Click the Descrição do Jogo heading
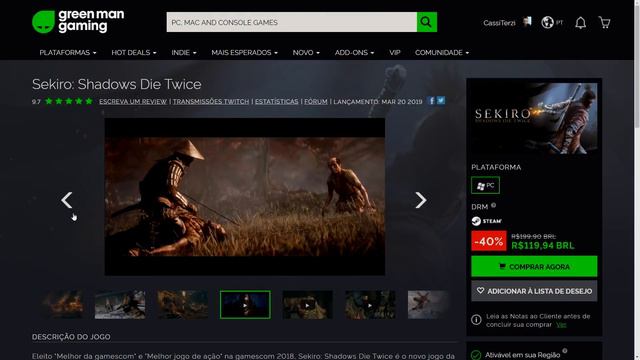 [71, 337]
